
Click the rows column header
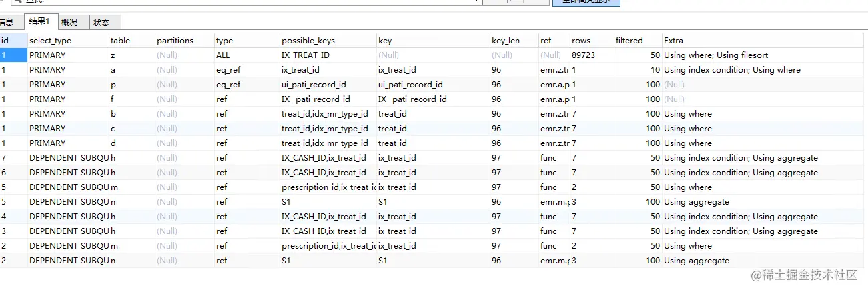(x=591, y=40)
